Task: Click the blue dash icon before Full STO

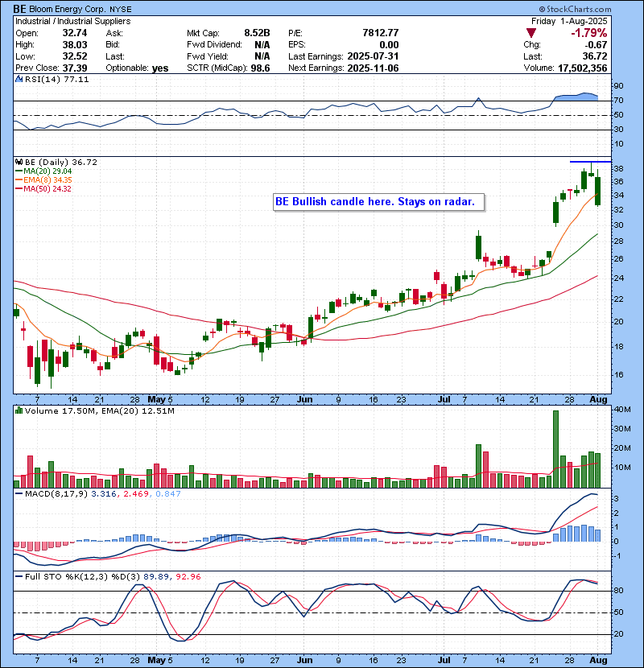Action: pyautogui.click(x=19, y=576)
